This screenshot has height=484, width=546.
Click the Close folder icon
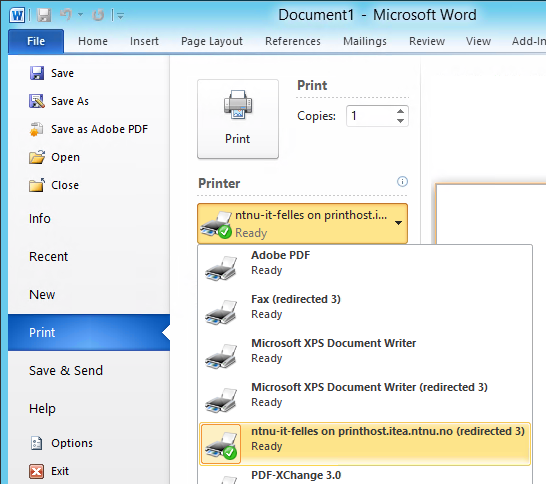pos(37,185)
